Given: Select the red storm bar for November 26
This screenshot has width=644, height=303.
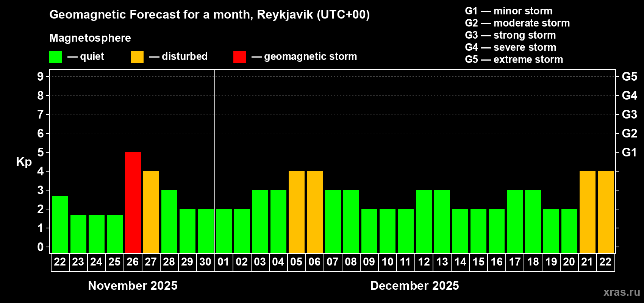Looking at the screenshot, I should pyautogui.click(x=133, y=203).
